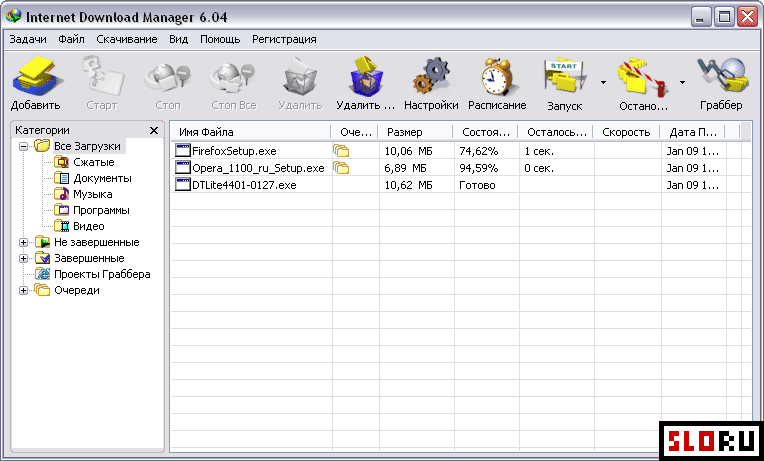The height and width of the screenshot is (461, 764).
Task: Select the Не завершенные tree item
Action: click(x=96, y=242)
